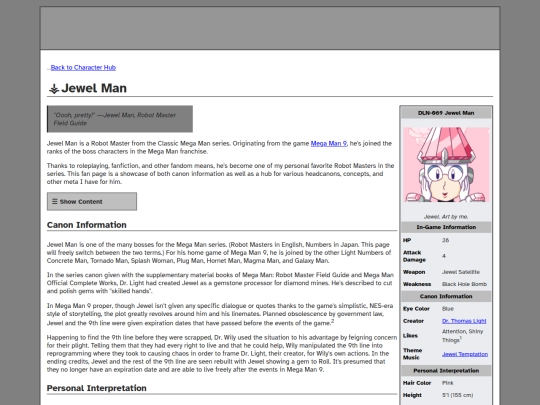Click the DLN-069 Jewel Man infobox title

446,113
